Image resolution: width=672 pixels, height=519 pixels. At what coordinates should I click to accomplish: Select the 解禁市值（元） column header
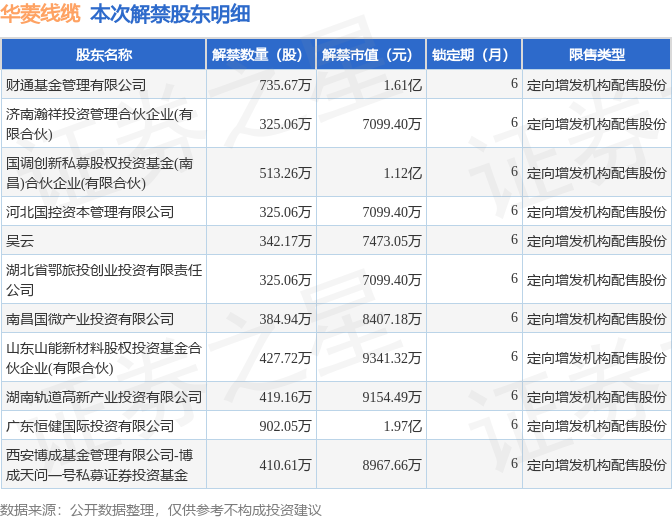371,54
